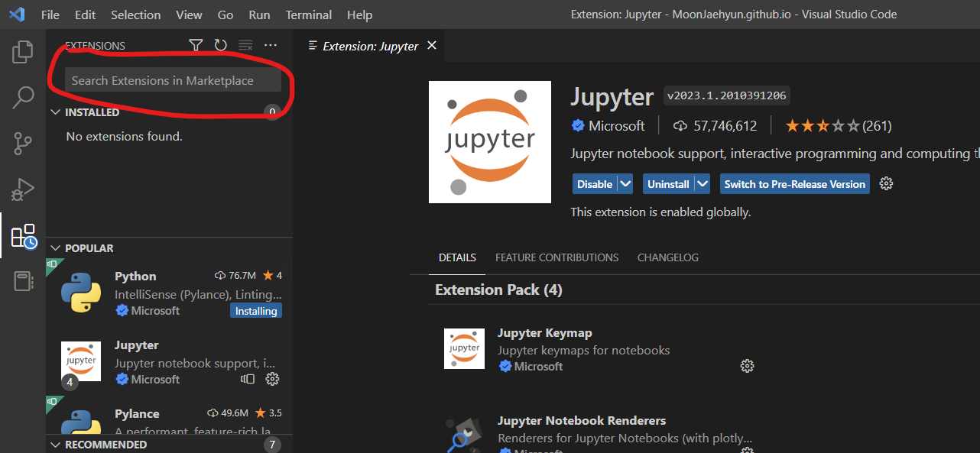Open the Run and Debug view

[x=23, y=189]
